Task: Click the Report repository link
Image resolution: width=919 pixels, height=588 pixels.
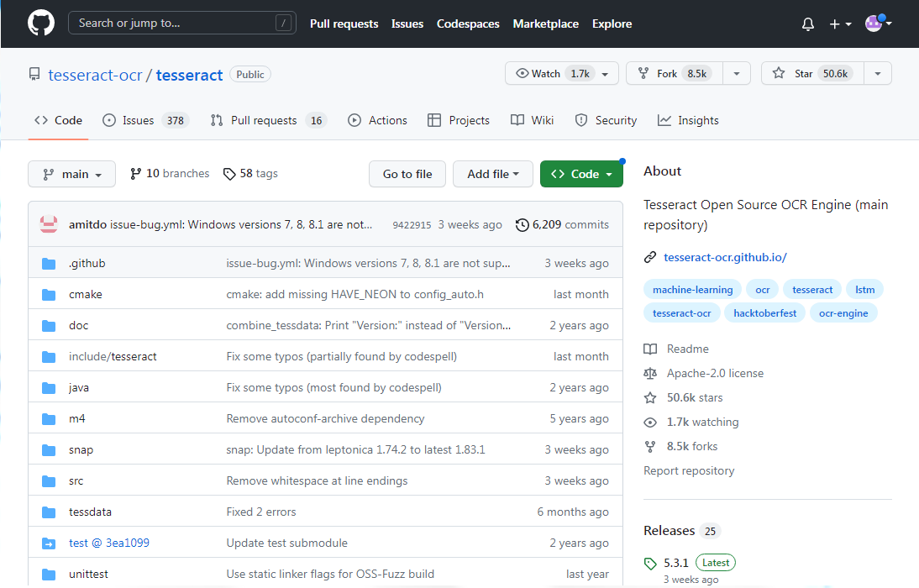Action: pyautogui.click(x=689, y=470)
